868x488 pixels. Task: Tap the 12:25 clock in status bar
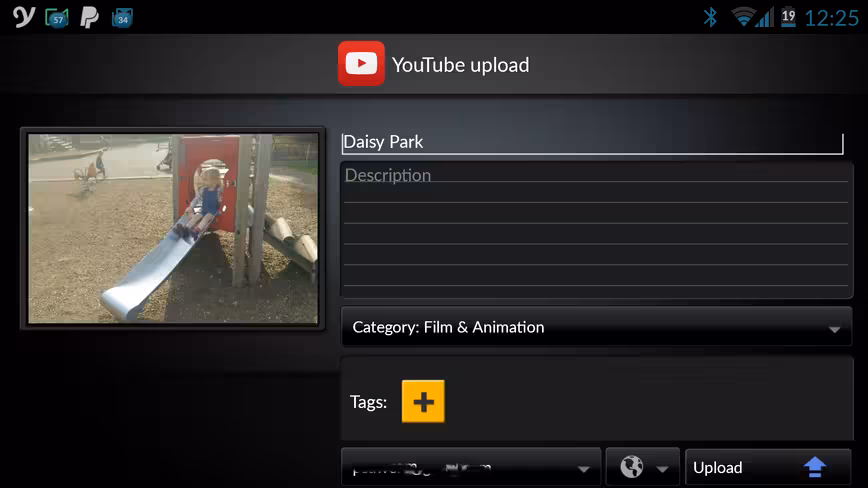[831, 18]
